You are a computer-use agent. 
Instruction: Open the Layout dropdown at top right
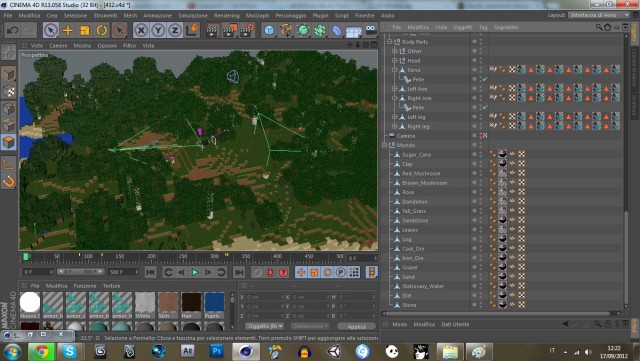(x=599, y=15)
